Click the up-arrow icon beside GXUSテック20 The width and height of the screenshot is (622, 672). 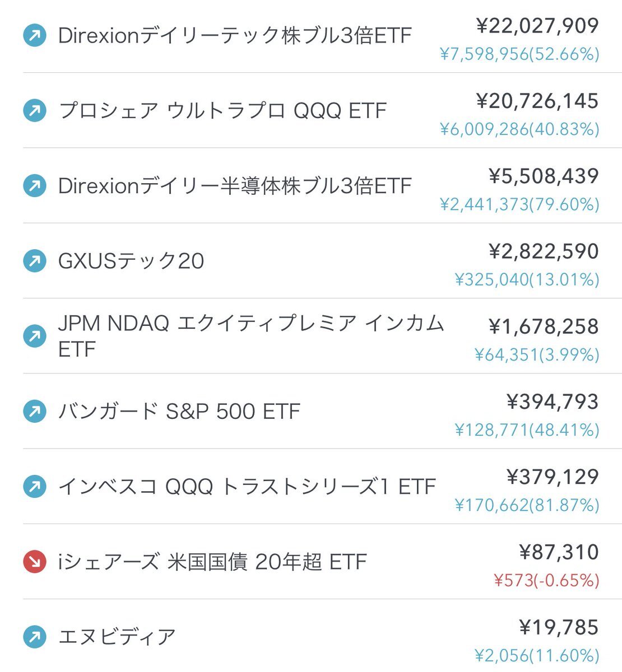[x=35, y=261]
